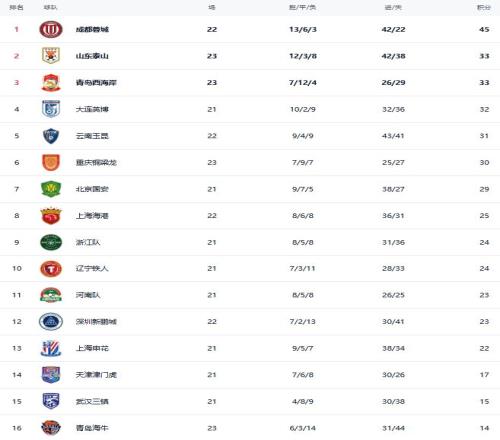Open the Shanghai Port red crest
500x440 pixels.
point(51,216)
